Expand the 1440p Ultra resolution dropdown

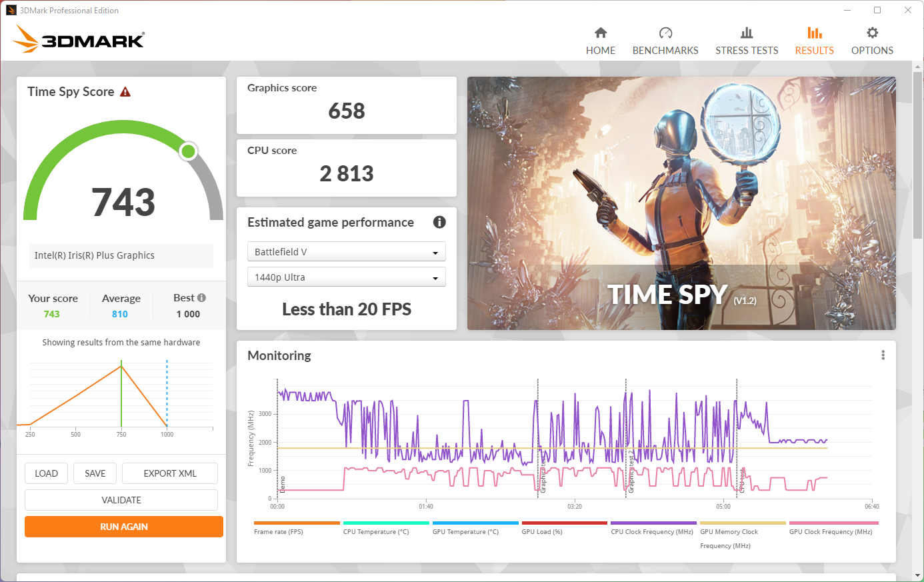pyautogui.click(x=346, y=277)
